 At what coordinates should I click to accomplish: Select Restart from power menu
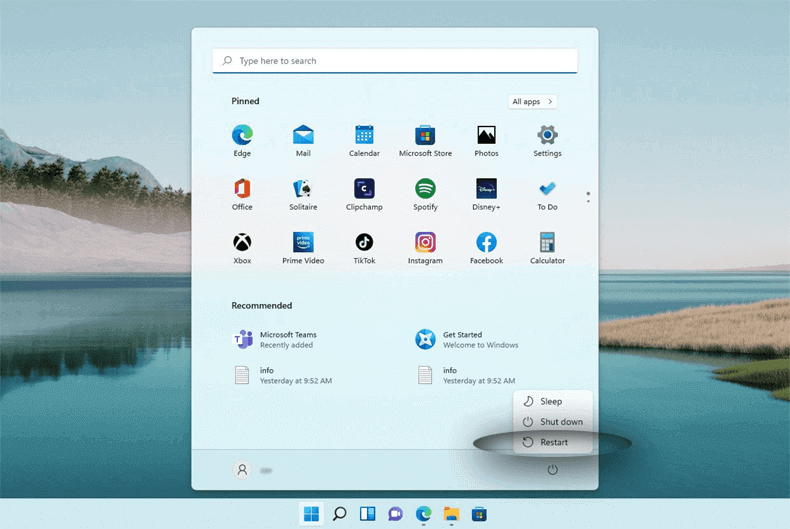click(x=553, y=442)
